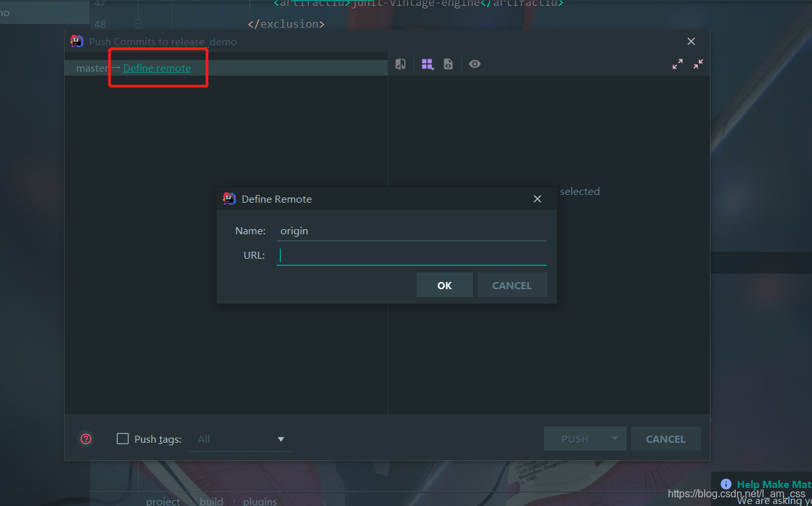Open the Push tags All dropdown
812x506 pixels.
pyautogui.click(x=240, y=439)
